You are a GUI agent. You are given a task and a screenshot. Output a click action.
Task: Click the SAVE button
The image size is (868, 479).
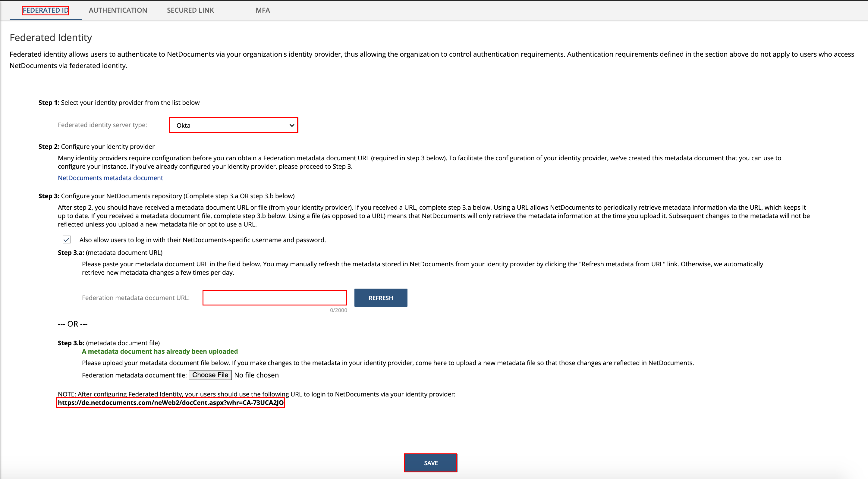click(x=431, y=463)
